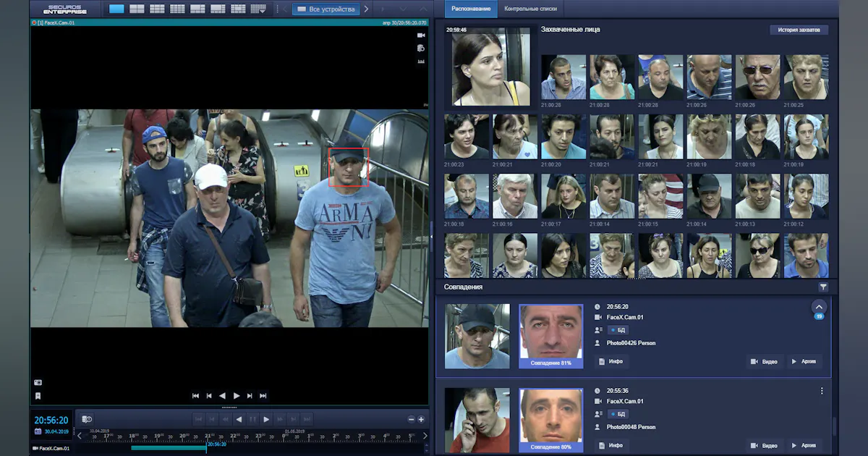868x456 pixels.
Task: Jump to start of recording in cell
Action: (195, 396)
